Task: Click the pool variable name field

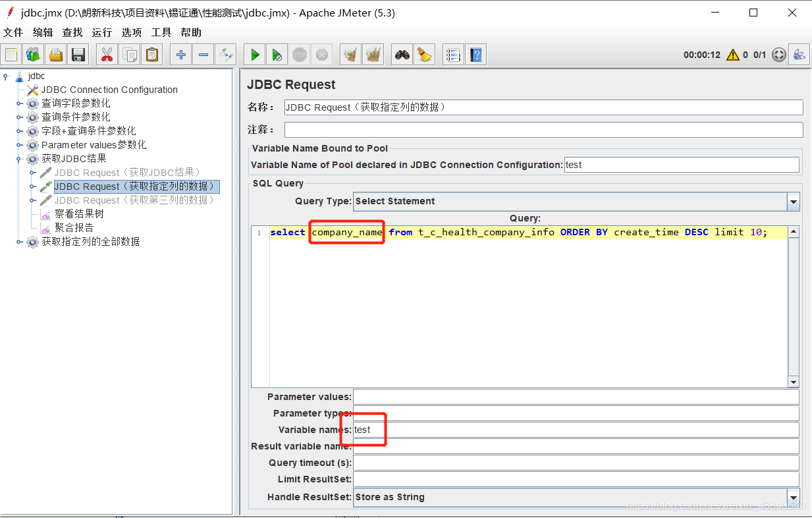Action: click(x=682, y=165)
